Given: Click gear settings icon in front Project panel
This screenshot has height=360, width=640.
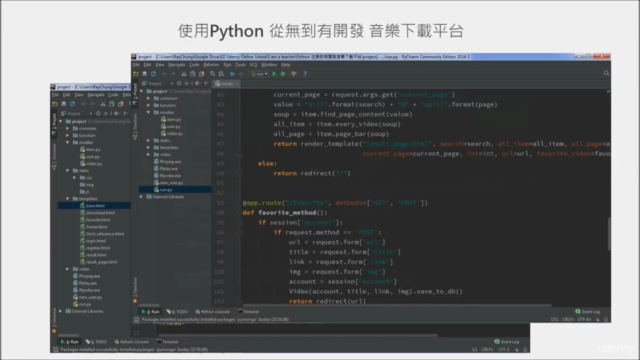Looking at the screenshot, I should point(197,83).
